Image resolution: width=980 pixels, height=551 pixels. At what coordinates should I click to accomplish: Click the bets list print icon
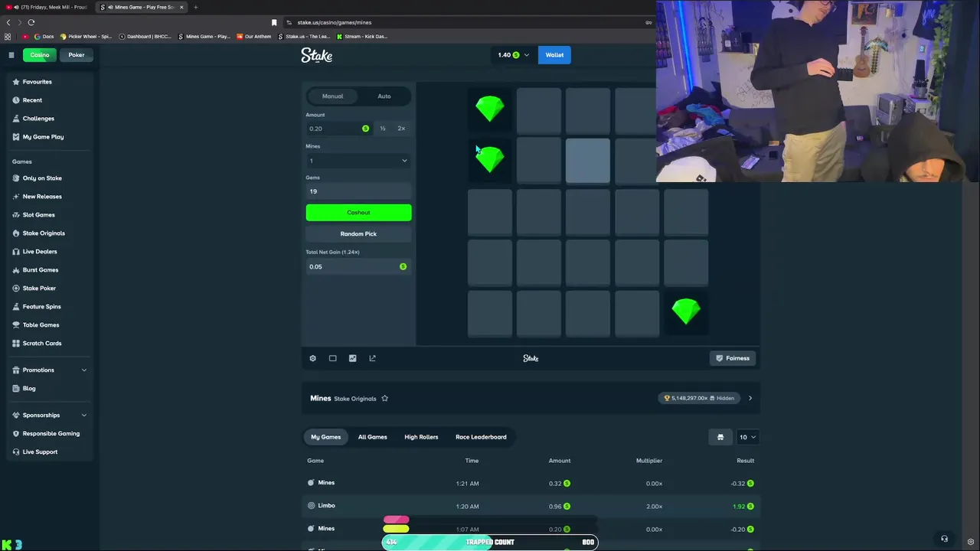click(x=720, y=437)
